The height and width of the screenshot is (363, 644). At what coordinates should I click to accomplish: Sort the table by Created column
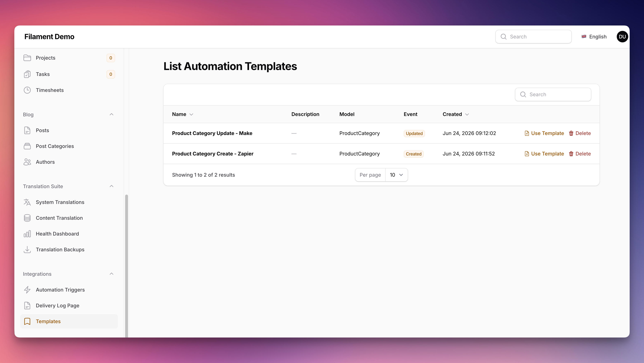click(x=456, y=114)
